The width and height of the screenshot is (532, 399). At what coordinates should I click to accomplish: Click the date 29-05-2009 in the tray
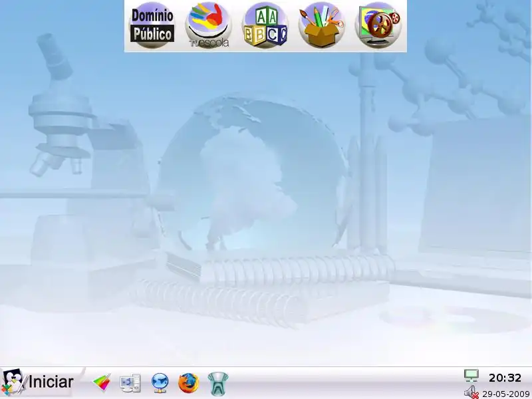tap(505, 393)
